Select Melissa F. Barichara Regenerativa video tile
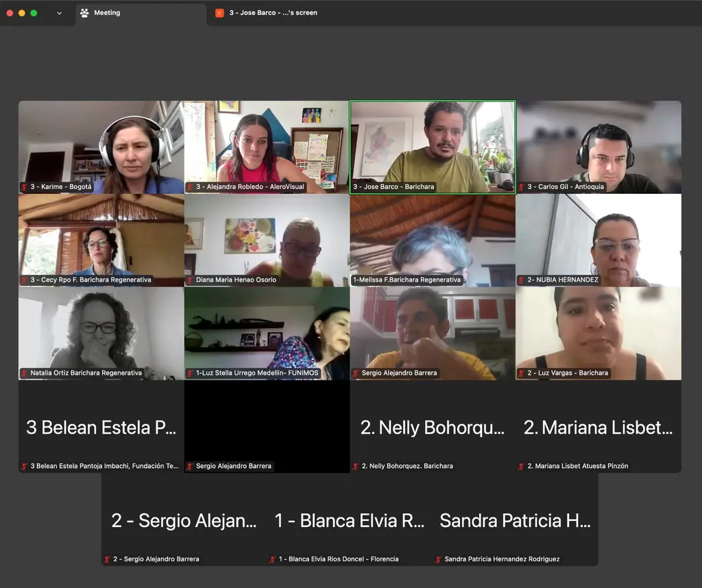The height and width of the screenshot is (588, 702). [433, 240]
